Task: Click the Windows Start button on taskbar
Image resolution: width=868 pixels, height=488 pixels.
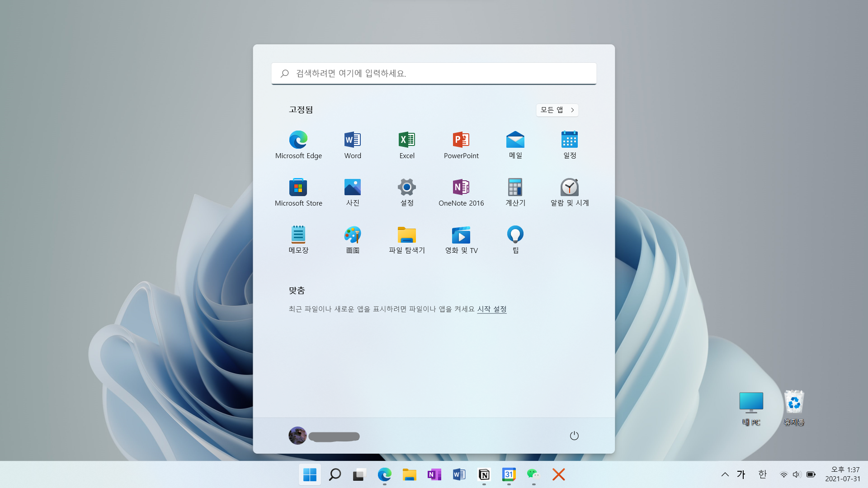Action: click(x=310, y=474)
